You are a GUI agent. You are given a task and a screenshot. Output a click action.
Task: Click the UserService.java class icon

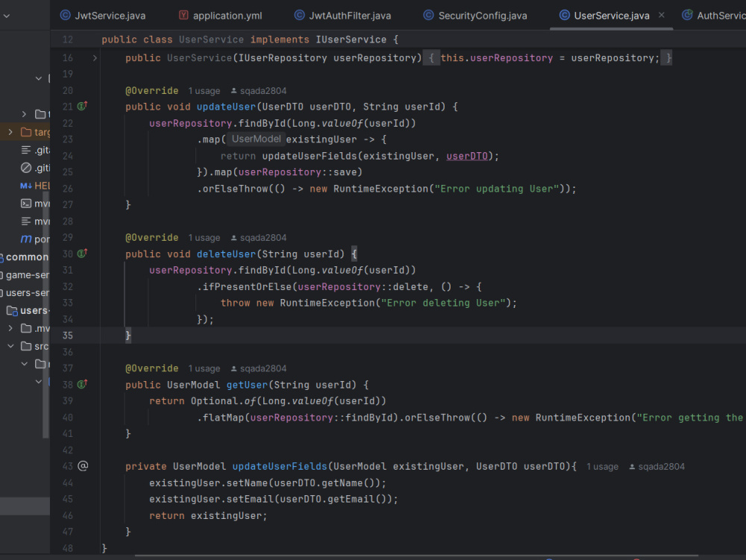pyautogui.click(x=564, y=15)
